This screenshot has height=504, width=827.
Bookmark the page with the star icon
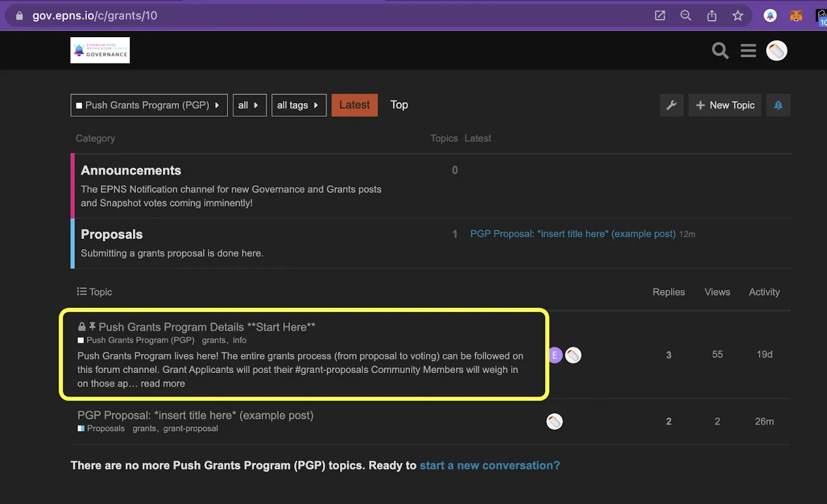click(738, 16)
